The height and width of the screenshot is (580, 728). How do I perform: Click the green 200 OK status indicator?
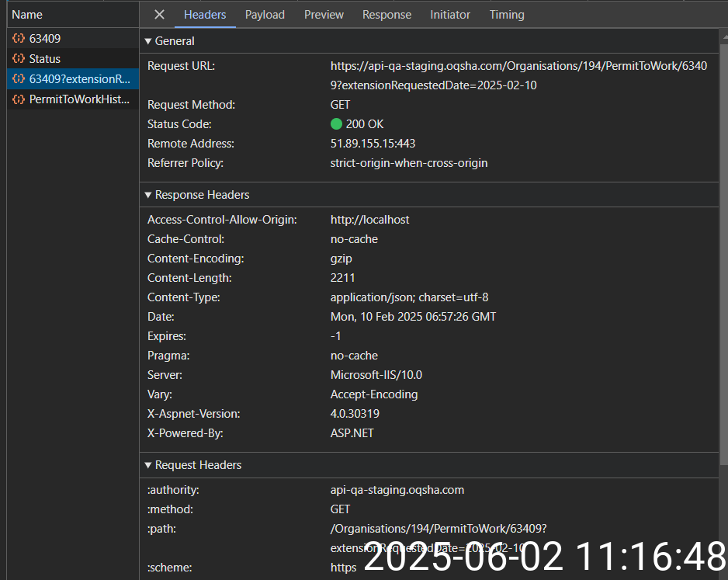tap(336, 124)
